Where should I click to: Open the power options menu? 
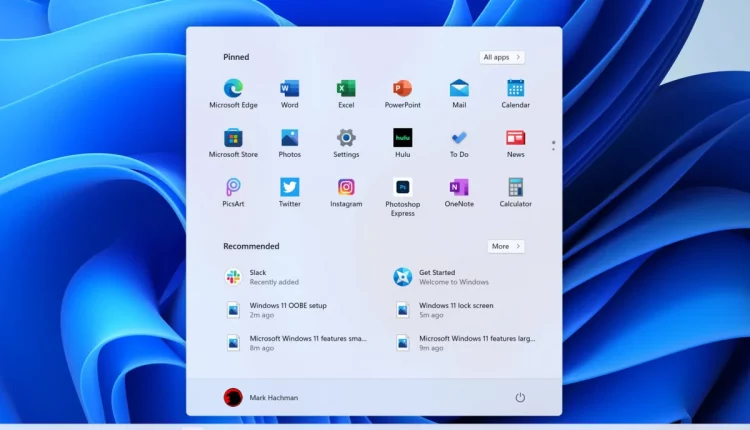[x=520, y=397]
